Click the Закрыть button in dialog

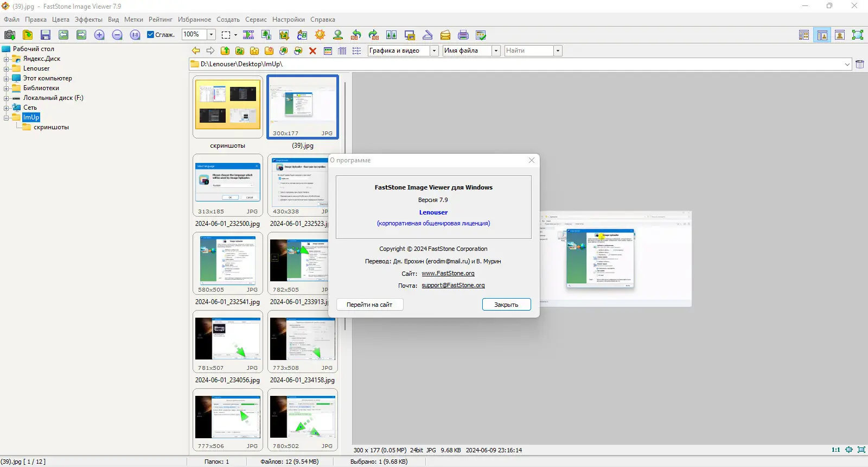pyautogui.click(x=506, y=305)
